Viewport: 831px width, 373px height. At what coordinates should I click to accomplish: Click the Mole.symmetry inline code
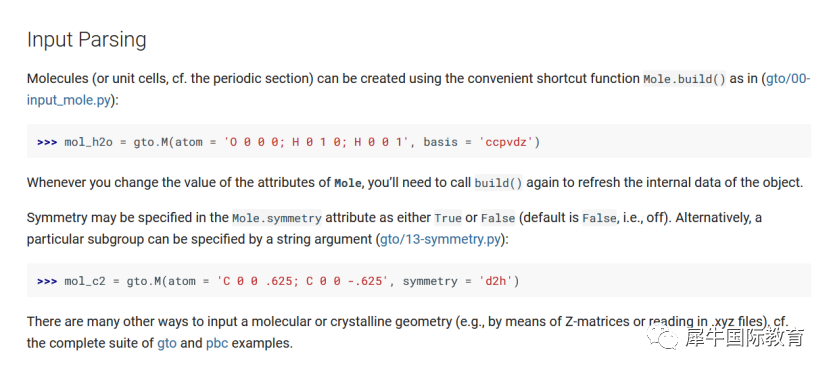point(277,218)
